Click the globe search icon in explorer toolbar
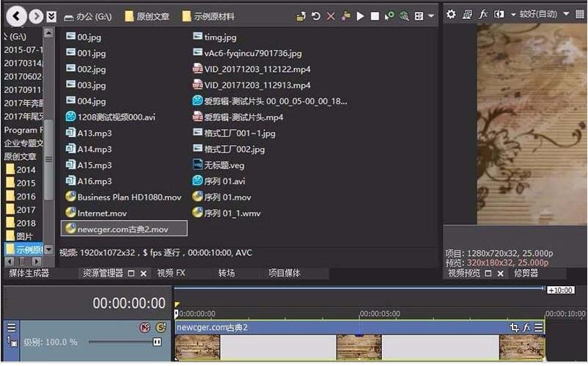Image resolution: width=588 pixels, height=366 pixels. (x=404, y=16)
